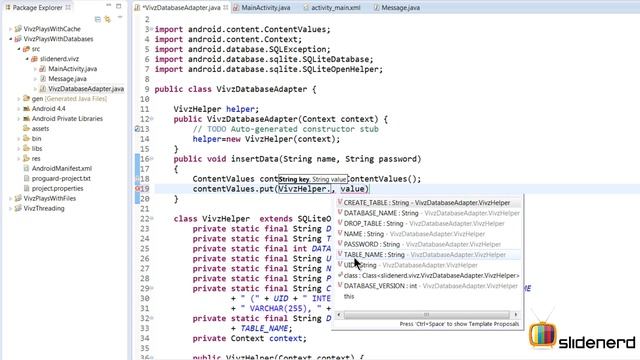640x360 pixels.
Task: Choose CREATE_TABLE from the autocomplete list
Action: [428, 203]
